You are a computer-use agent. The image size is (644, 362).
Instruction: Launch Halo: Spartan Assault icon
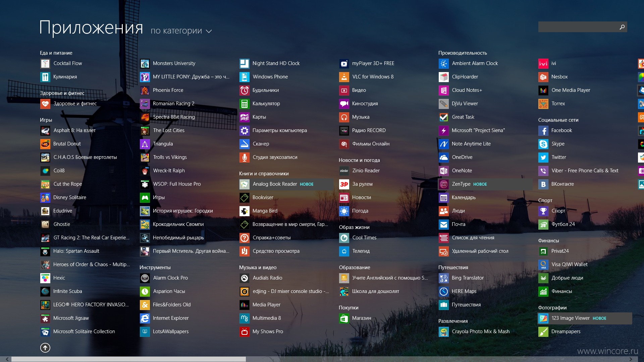click(45, 251)
